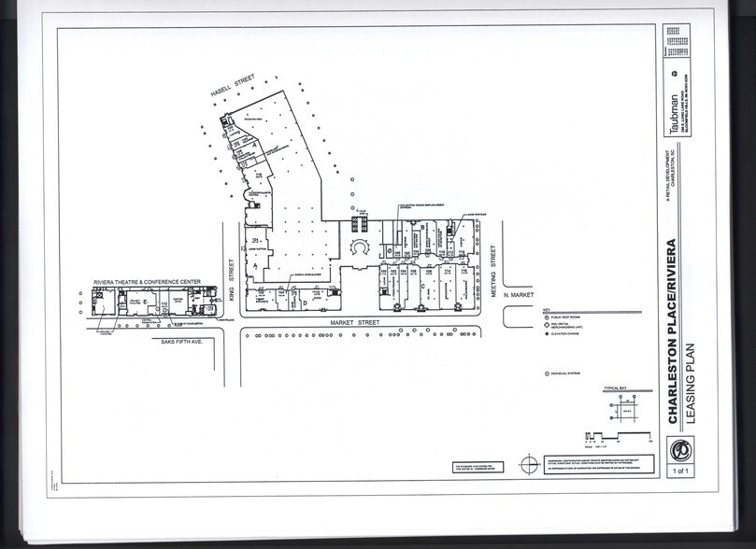Click the RMU Retail Merchandising Unit diamond symbol
Viewport: 756px width, 549px height.
(x=547, y=325)
